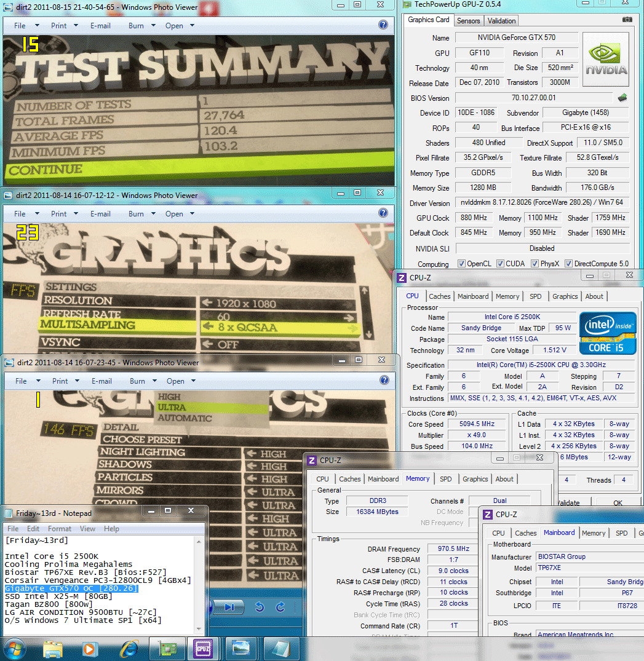The width and height of the screenshot is (644, 661).
Task: Click the highlighted 'Gigabyte GTX570 OC' line in Notepad
Action: tap(71, 588)
